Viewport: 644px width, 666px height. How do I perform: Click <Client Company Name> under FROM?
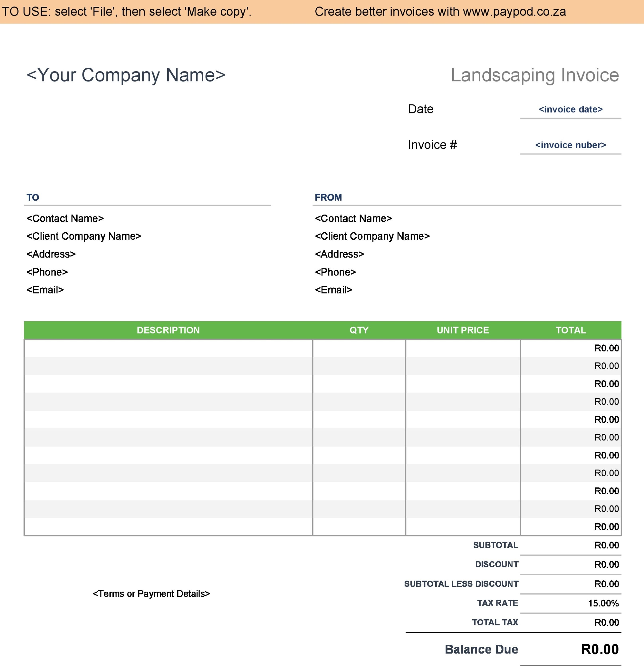coord(372,236)
